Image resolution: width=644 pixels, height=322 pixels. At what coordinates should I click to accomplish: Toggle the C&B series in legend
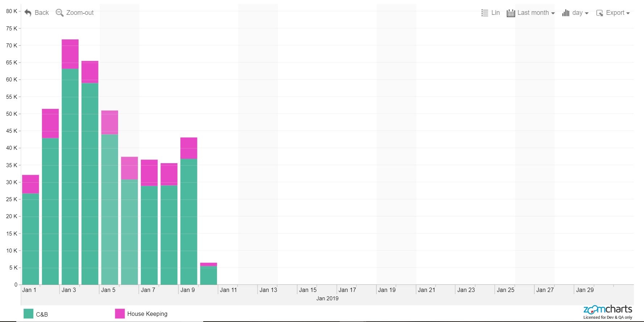[42, 314]
